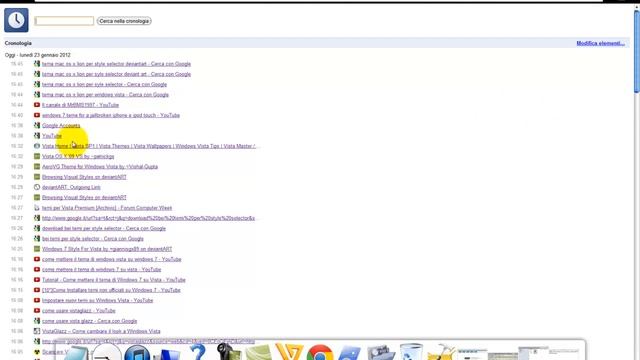640x360 pixels.
Task: Click the clock history icon
Action: click(16, 20)
